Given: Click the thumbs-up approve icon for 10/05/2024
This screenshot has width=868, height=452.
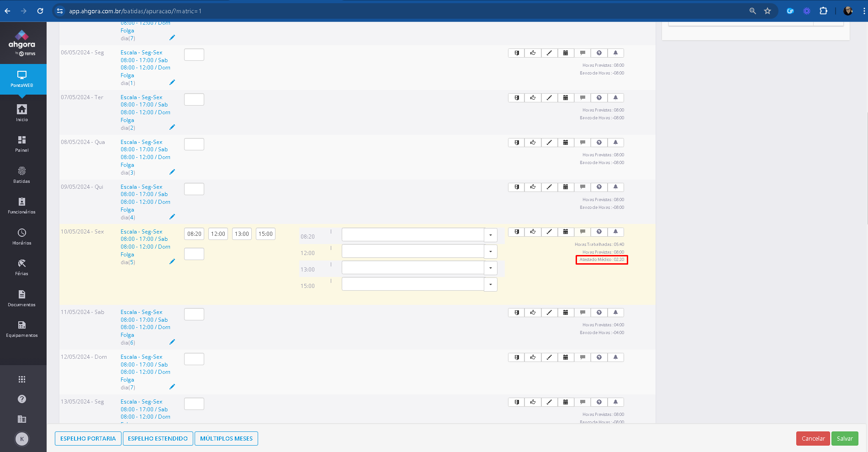Looking at the screenshot, I should 533,232.
